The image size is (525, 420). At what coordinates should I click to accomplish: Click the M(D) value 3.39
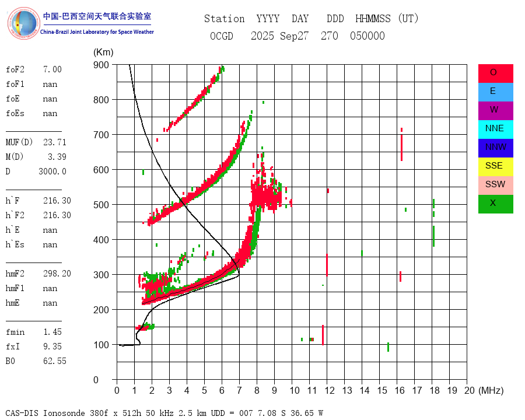click(57, 157)
